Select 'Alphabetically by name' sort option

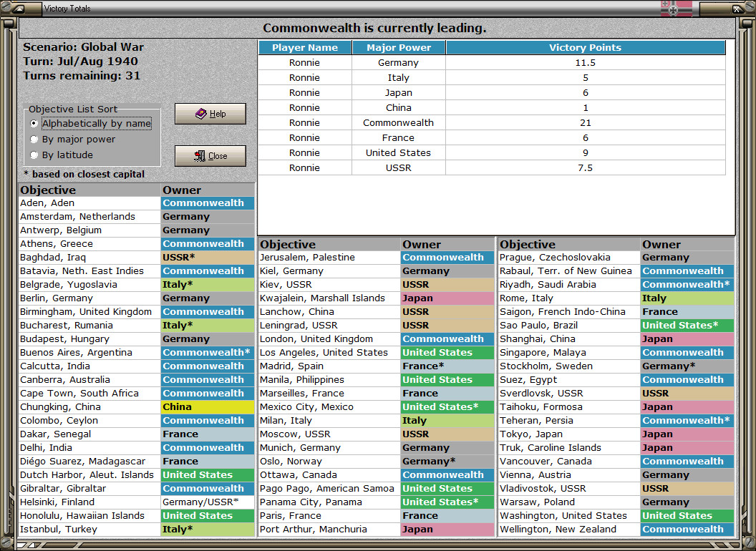[91, 123]
